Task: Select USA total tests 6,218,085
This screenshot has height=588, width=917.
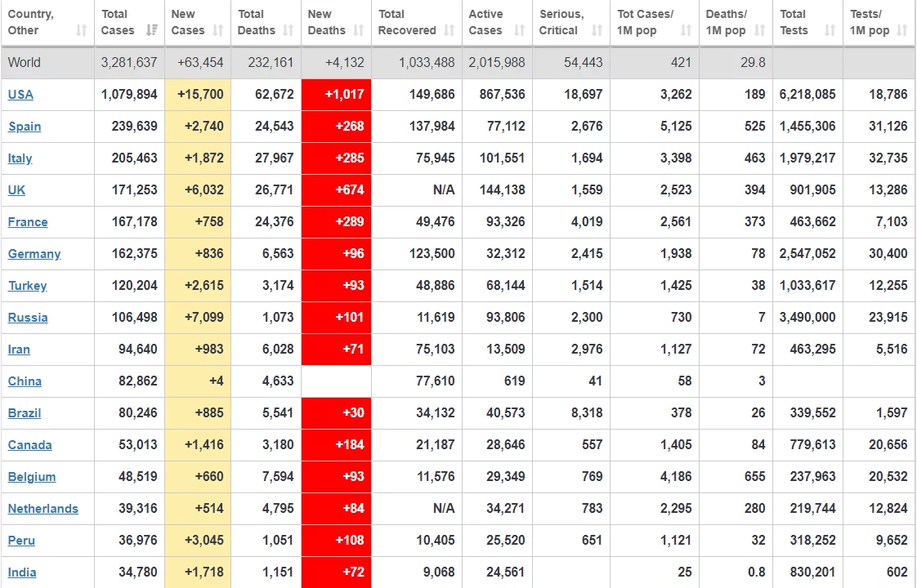Action: point(807,95)
